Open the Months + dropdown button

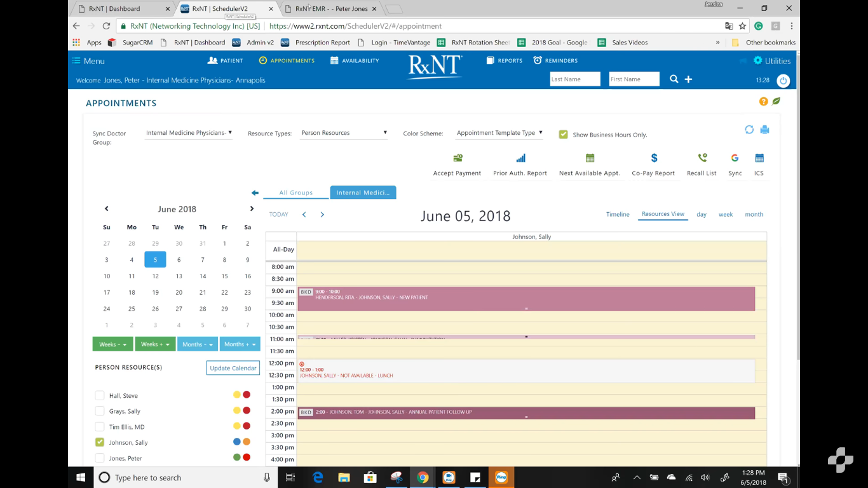(x=240, y=344)
